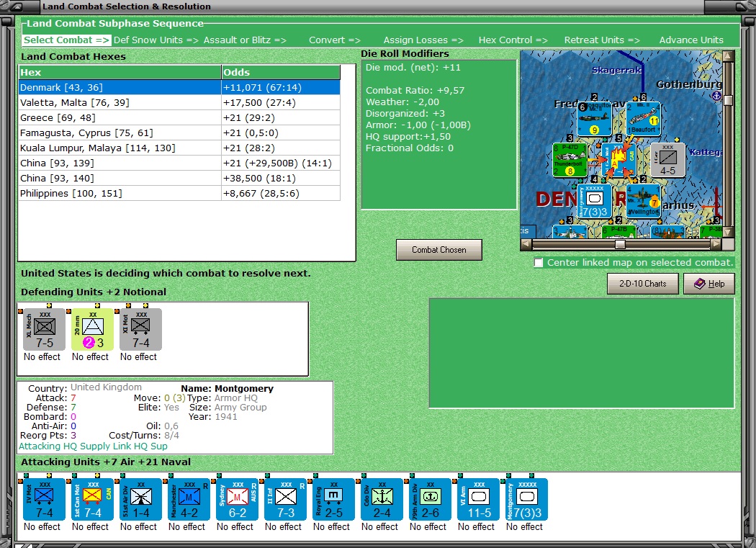Image resolution: width=756 pixels, height=548 pixels.
Task: Select the VI Arm 11-5 armor unit
Action: (x=478, y=499)
